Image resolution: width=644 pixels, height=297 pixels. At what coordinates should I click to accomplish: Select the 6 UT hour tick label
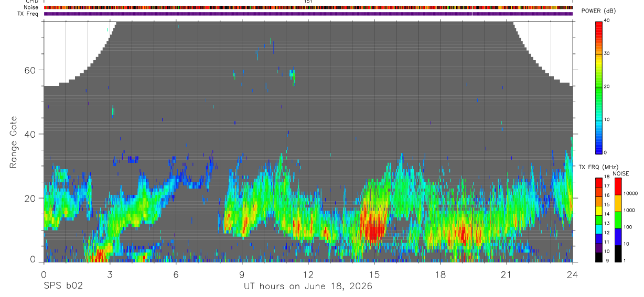tap(176, 274)
